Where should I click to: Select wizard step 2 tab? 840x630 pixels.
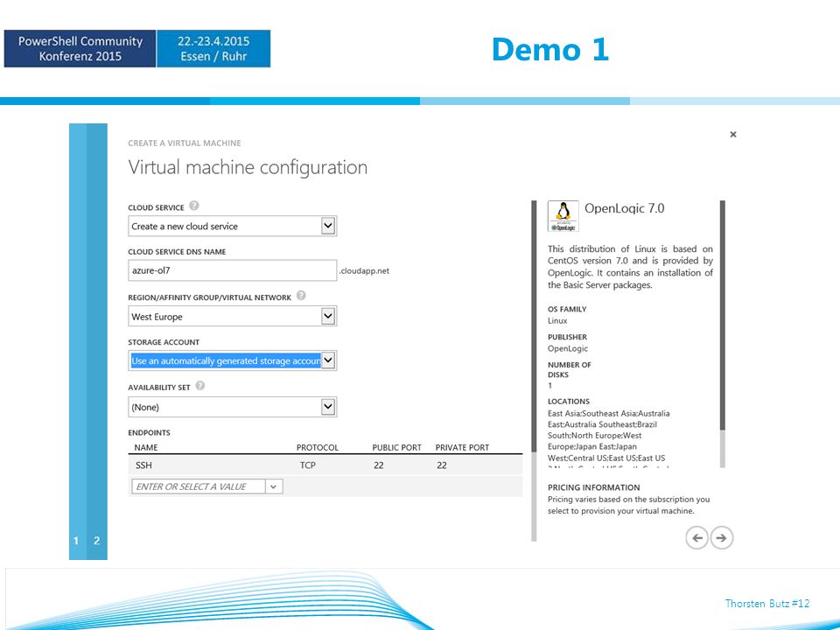tap(97, 342)
